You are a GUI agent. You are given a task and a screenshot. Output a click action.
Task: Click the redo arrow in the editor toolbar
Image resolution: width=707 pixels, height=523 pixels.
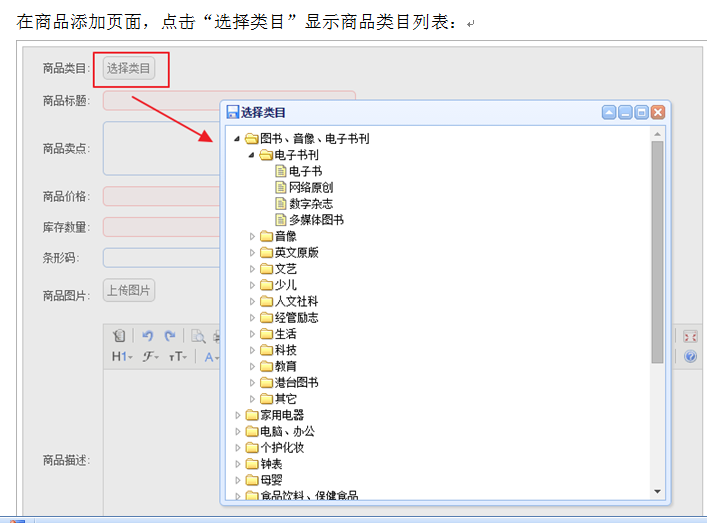tap(170, 336)
